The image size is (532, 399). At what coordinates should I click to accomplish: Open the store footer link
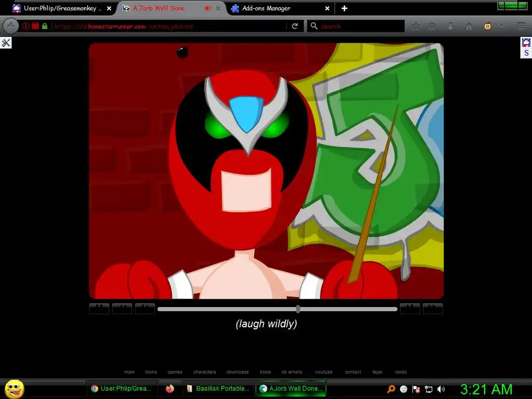(x=265, y=372)
